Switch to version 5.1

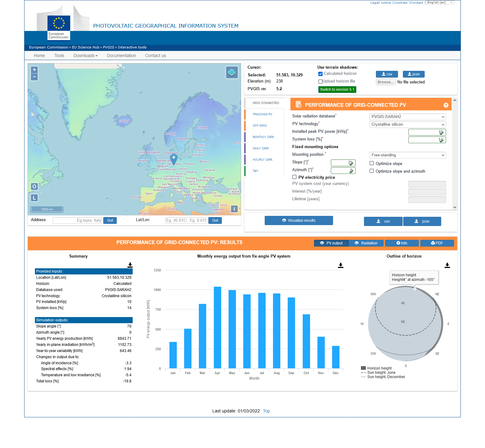click(337, 90)
